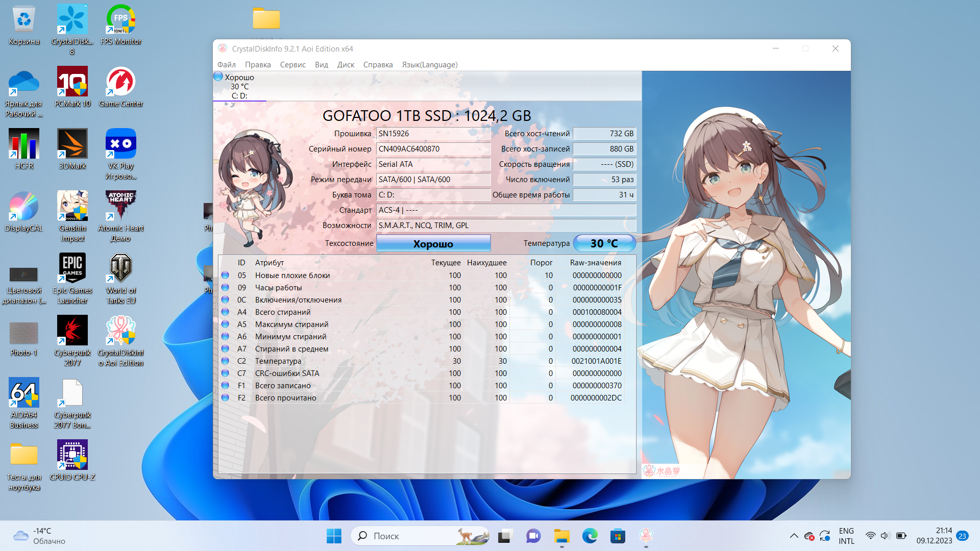
Task: Open the Язык(Language) menu
Action: tap(429, 65)
